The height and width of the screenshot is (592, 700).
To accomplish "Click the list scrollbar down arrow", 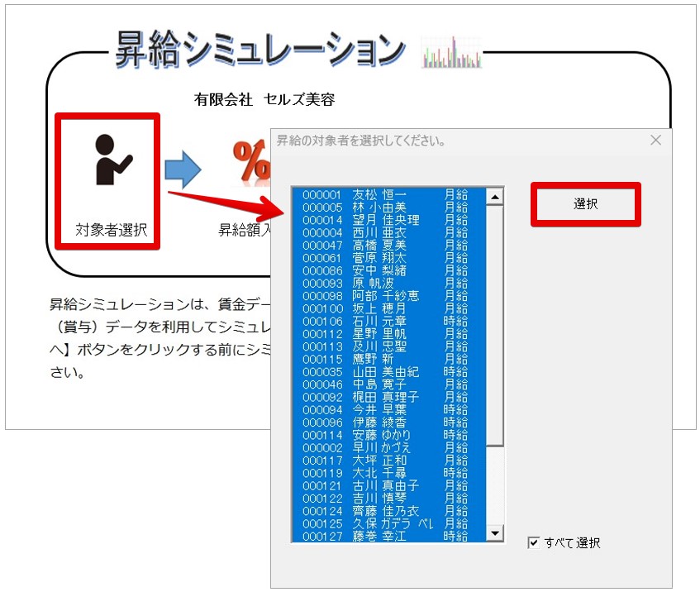I will pyautogui.click(x=495, y=532).
